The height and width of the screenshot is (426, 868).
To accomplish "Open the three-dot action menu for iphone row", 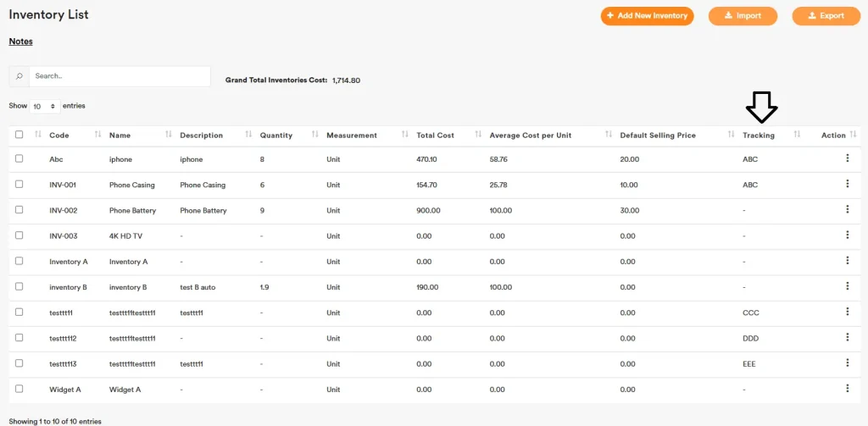I will pos(847,158).
